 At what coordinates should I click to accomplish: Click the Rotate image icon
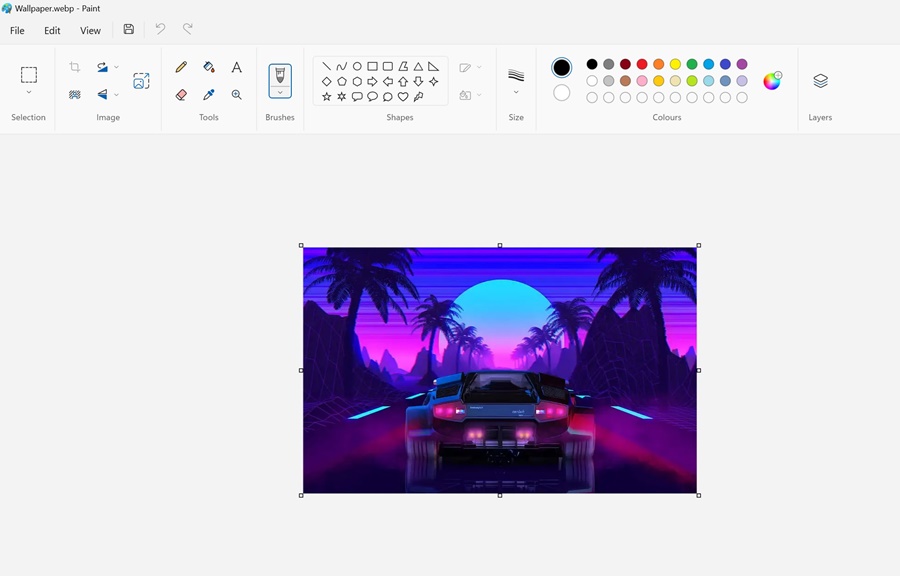[102, 67]
